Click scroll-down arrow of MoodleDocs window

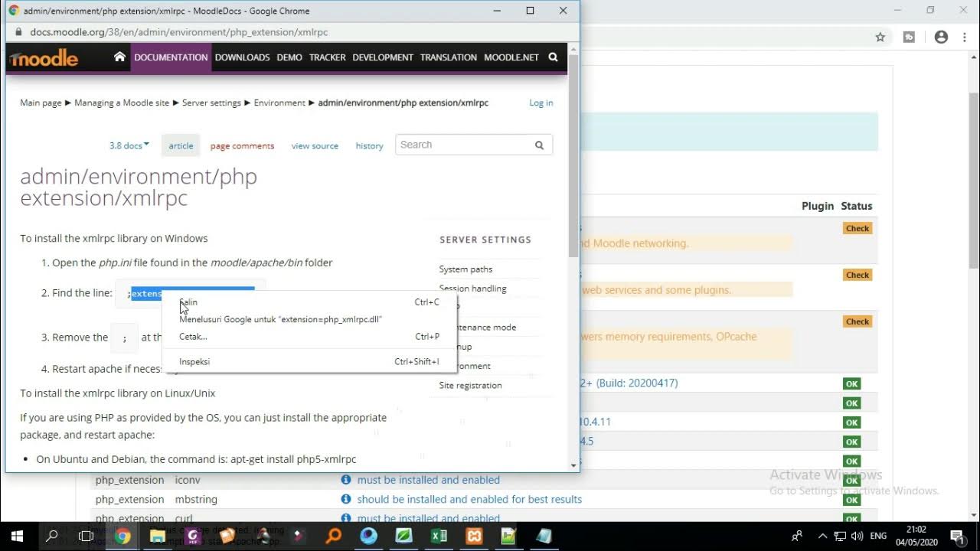573,465
